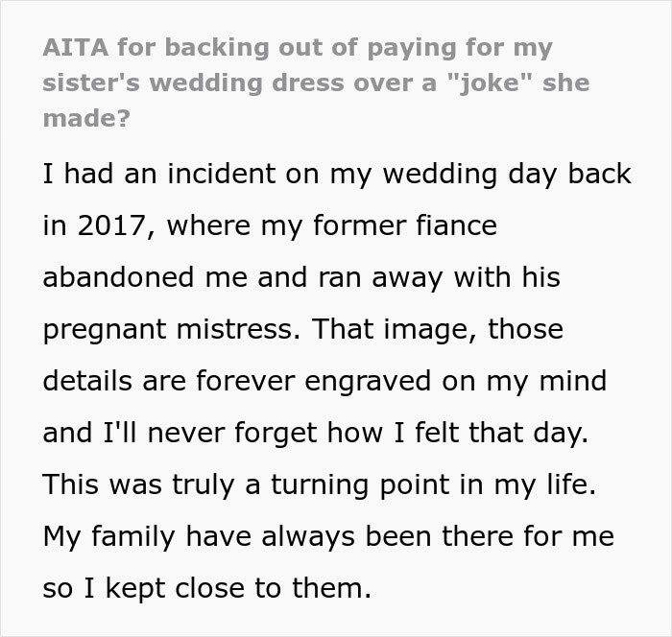Image resolution: width=672 pixels, height=637 pixels.
Task: Click "That image, those" text
Action: coord(438,329)
